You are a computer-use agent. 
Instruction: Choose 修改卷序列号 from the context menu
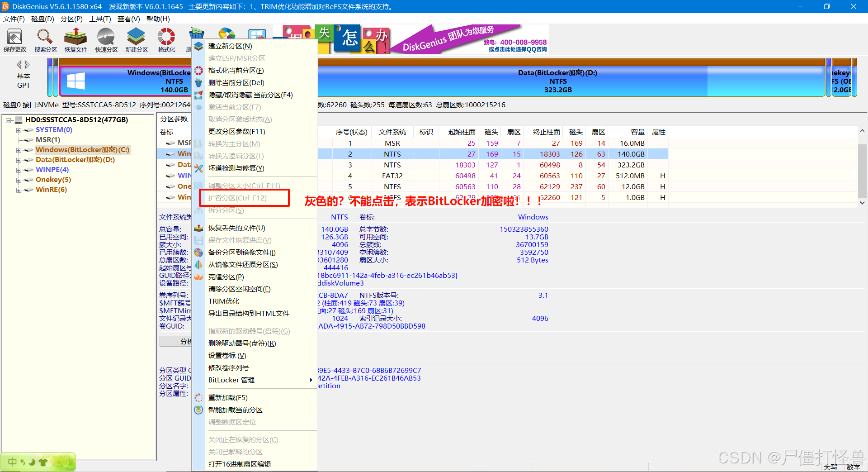click(255, 368)
